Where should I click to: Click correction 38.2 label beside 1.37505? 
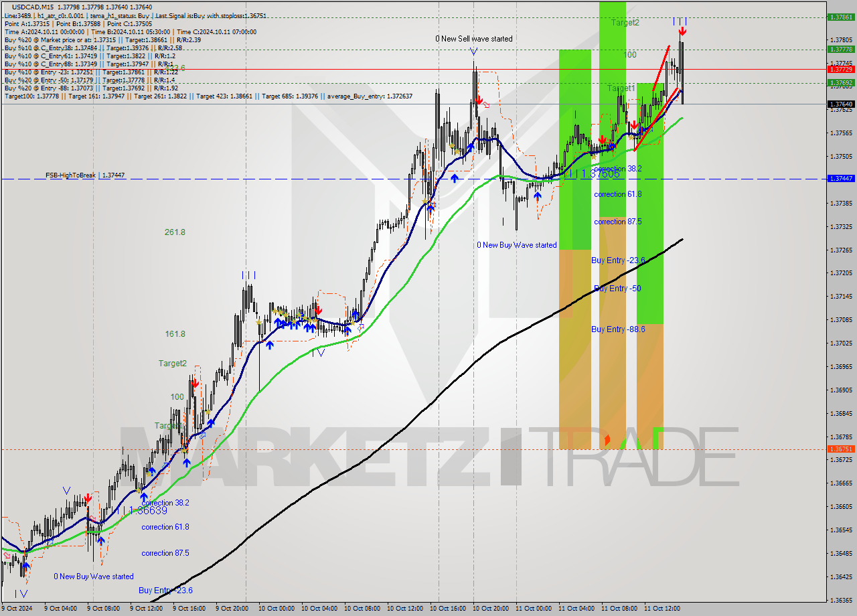pos(617,169)
